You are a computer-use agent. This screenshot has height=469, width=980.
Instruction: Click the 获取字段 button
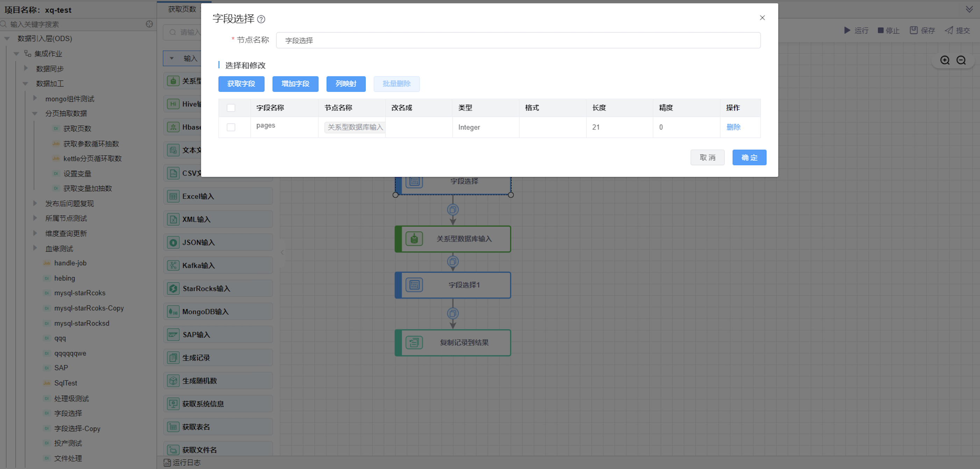point(241,84)
